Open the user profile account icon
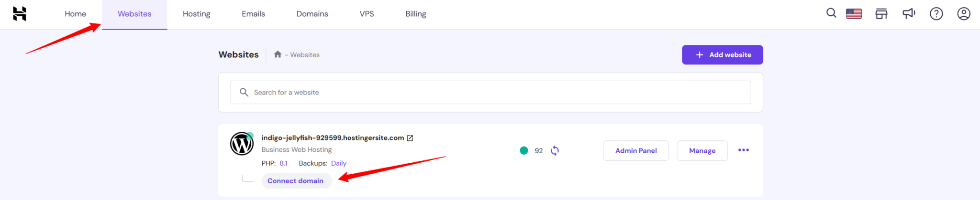980x200 pixels. click(x=963, y=14)
